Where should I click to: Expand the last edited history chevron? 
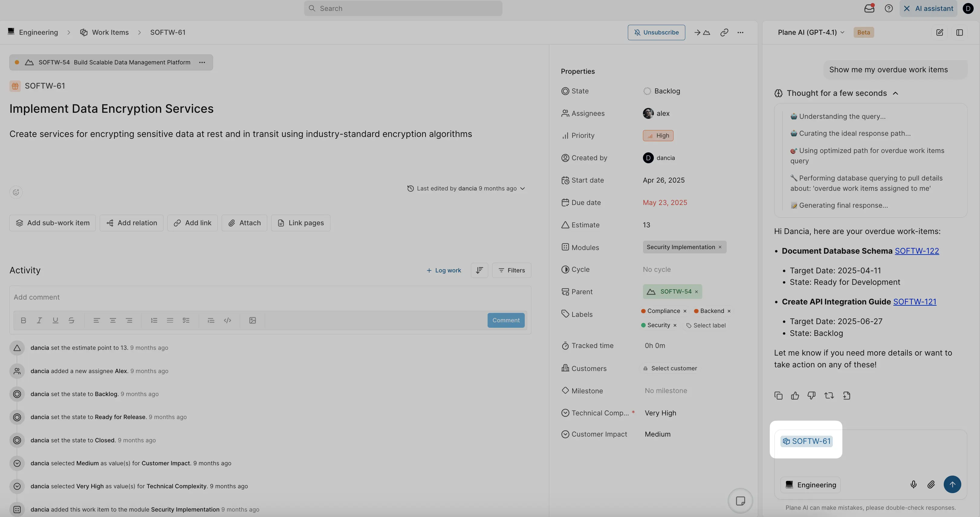522,188
